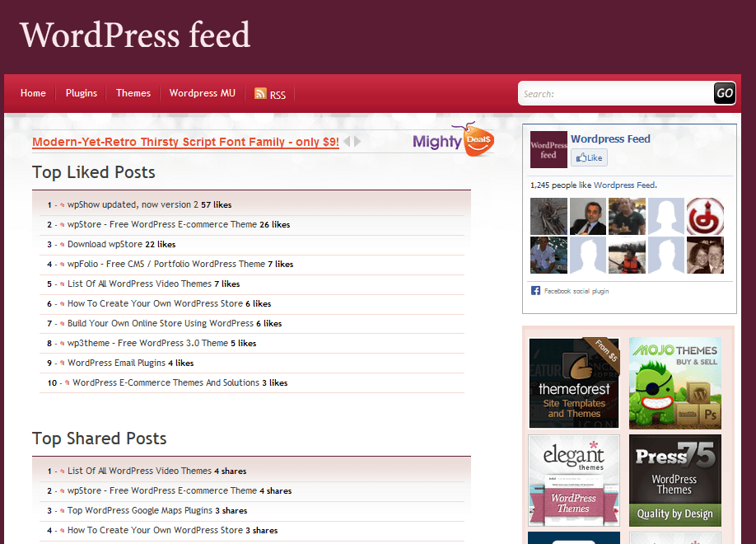Image resolution: width=756 pixels, height=544 pixels.
Task: Open the Themes menu item
Action: coord(133,93)
